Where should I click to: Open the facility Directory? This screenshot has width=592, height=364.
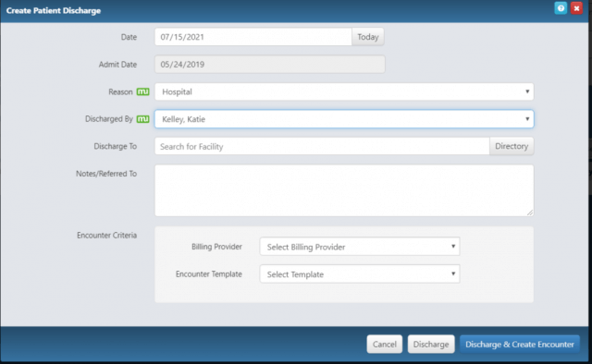coord(512,146)
